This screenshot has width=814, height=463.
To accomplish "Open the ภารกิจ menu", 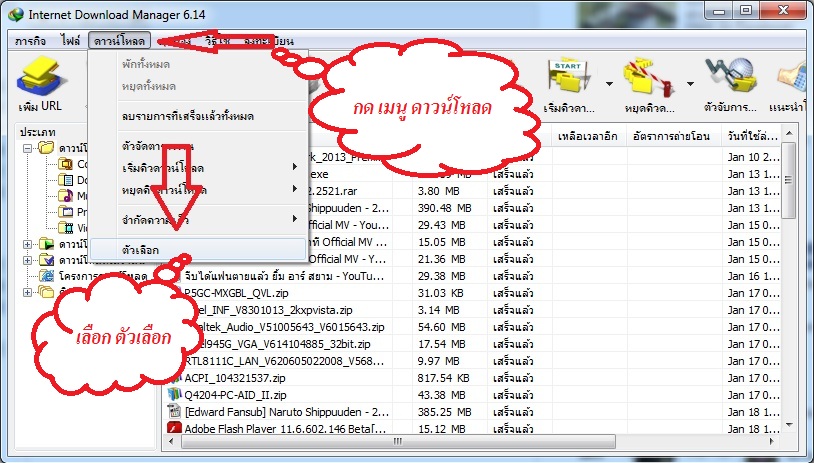I will tap(31, 40).
